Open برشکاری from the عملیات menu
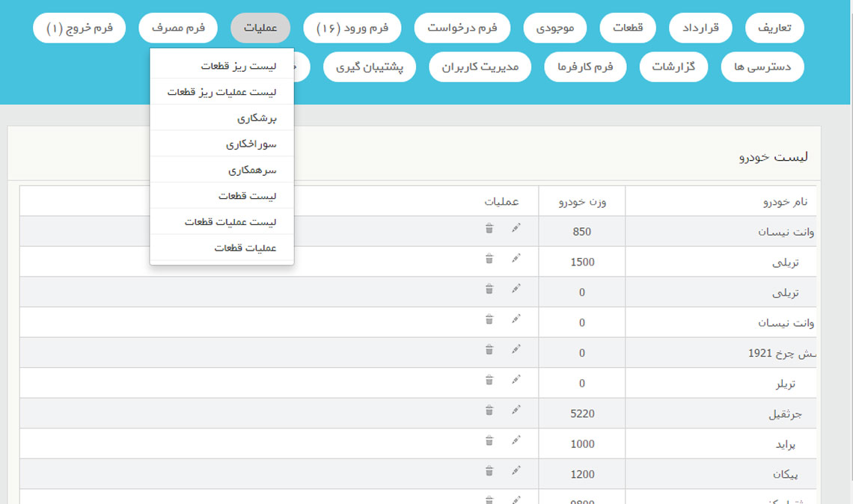The width and height of the screenshot is (853, 504). (222, 118)
